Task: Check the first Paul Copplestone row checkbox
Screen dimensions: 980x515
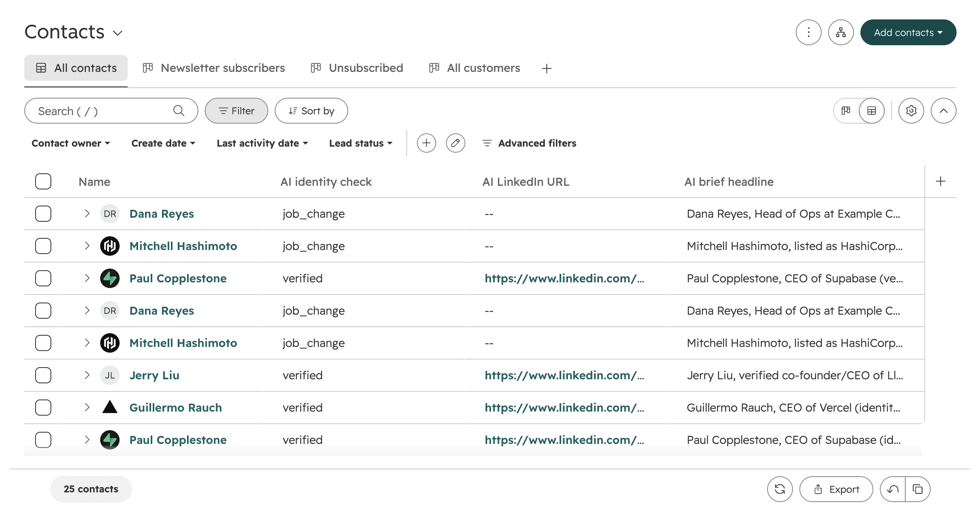Action: (x=43, y=278)
